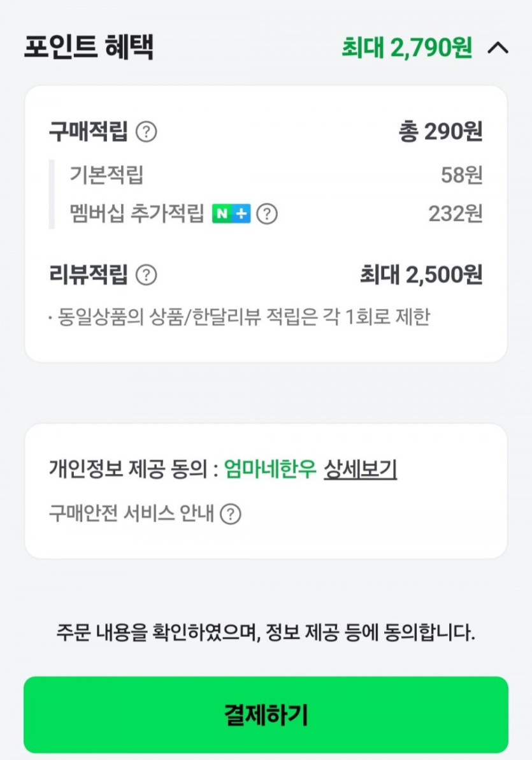Click the 구매적립 help question icon
This screenshot has width=532, height=760.
point(147,132)
